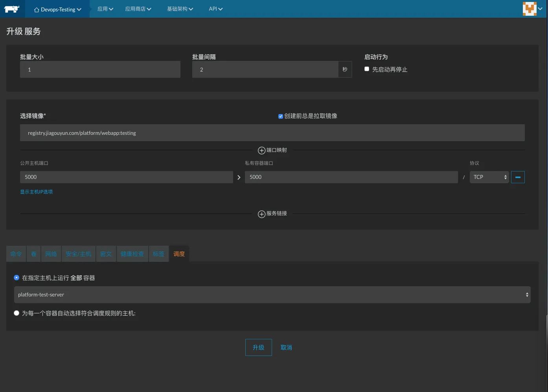The image size is (548, 392).
Task: Focus the 公开主机端口 input
Action: pos(127,177)
